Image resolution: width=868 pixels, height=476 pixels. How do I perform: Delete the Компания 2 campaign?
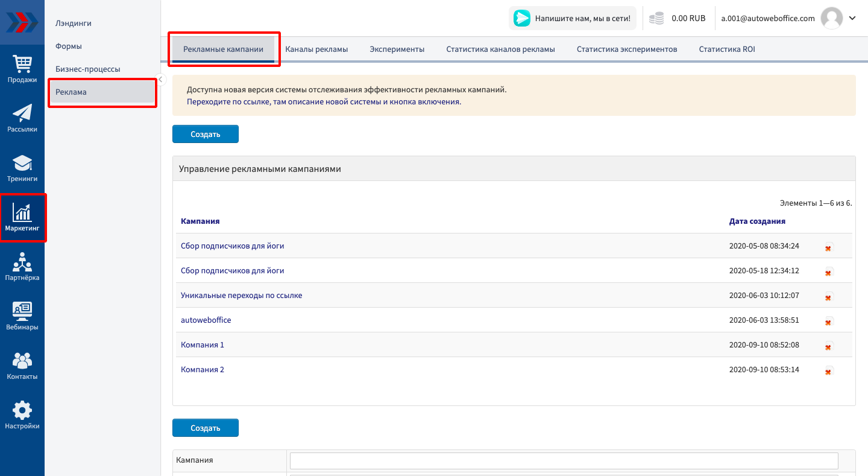(828, 370)
